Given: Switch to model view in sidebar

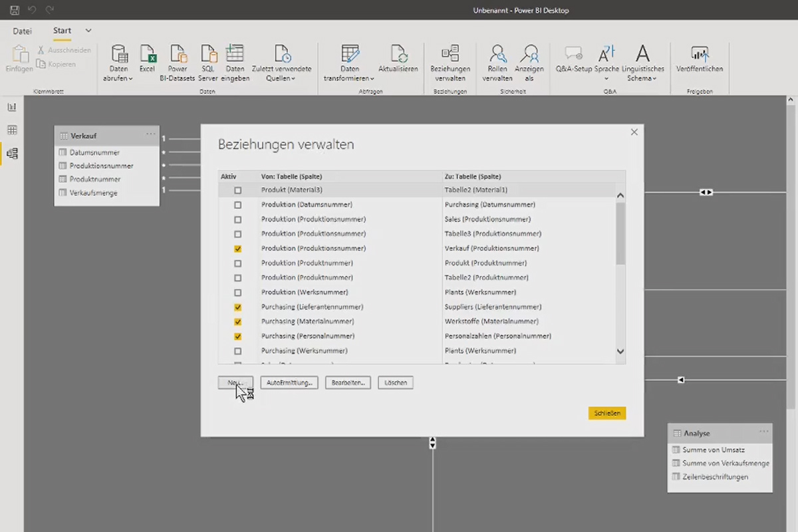Looking at the screenshot, I should [x=12, y=154].
